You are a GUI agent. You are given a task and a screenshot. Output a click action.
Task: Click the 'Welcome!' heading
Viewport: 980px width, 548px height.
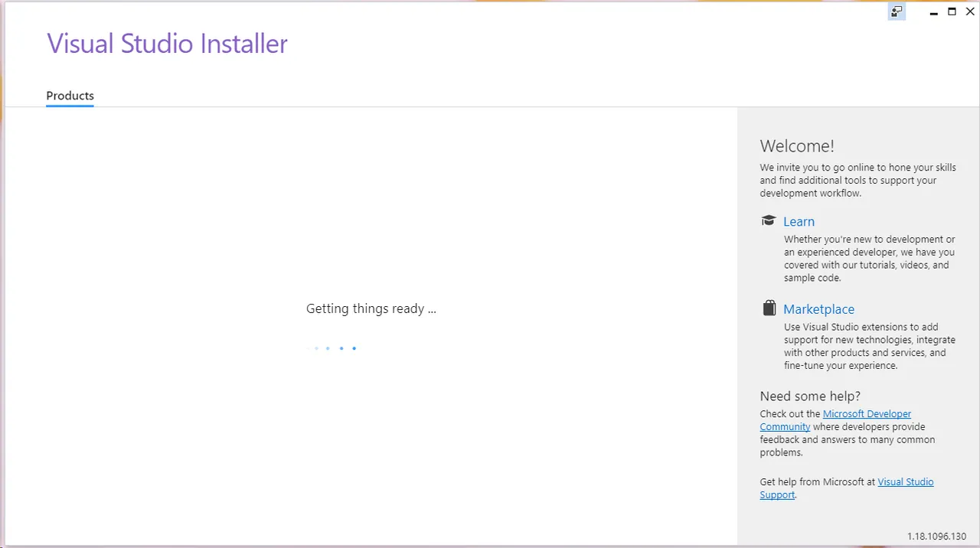coord(797,146)
